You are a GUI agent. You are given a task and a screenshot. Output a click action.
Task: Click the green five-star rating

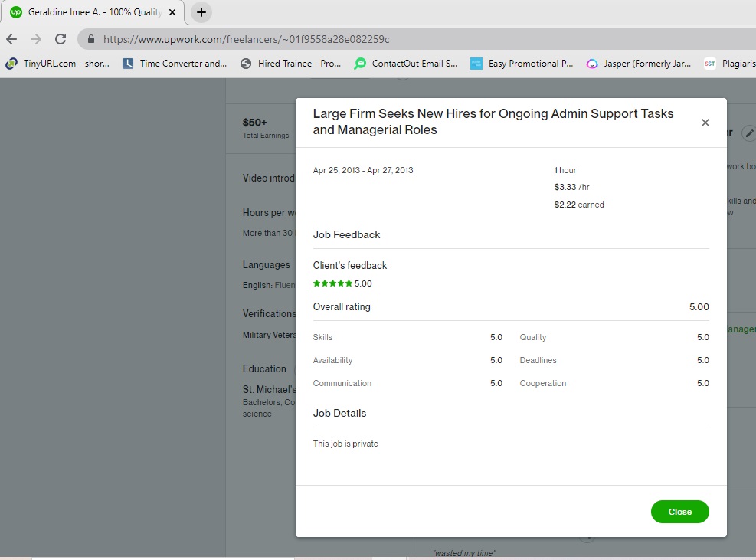(x=332, y=283)
